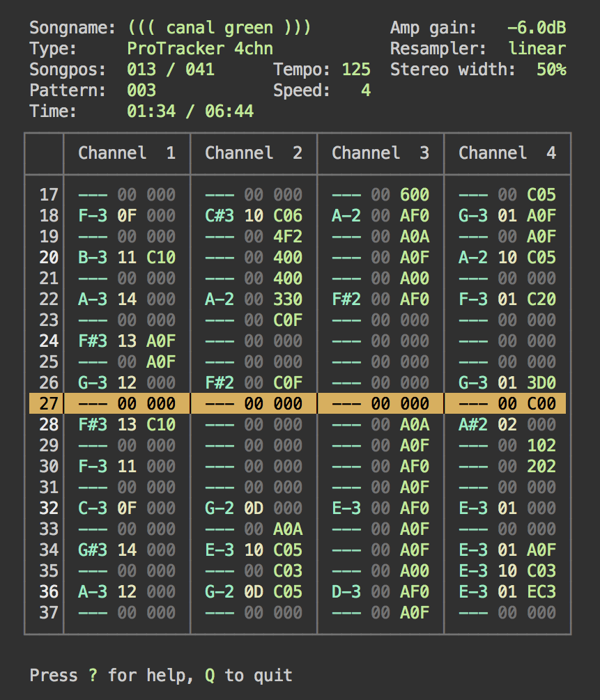Select the "0D" instrument in row 36

click(254, 592)
